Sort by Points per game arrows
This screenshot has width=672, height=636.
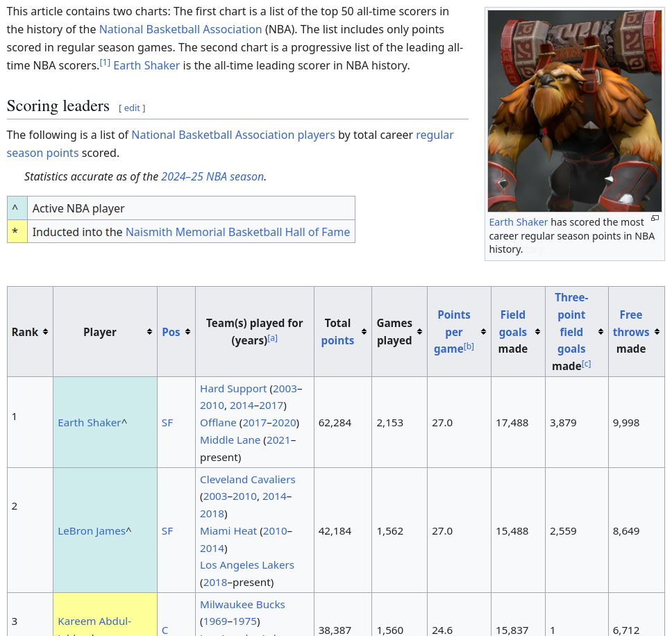[x=483, y=332]
